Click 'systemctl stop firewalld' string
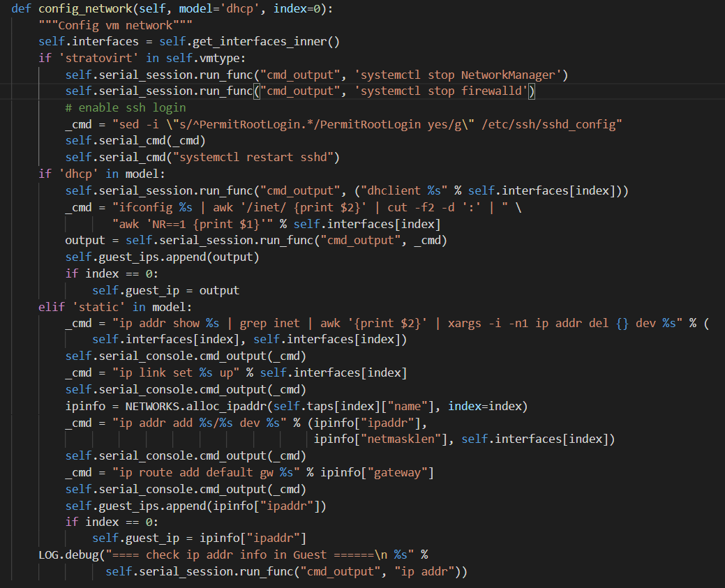Screen dimensions: 725x588 441,91
